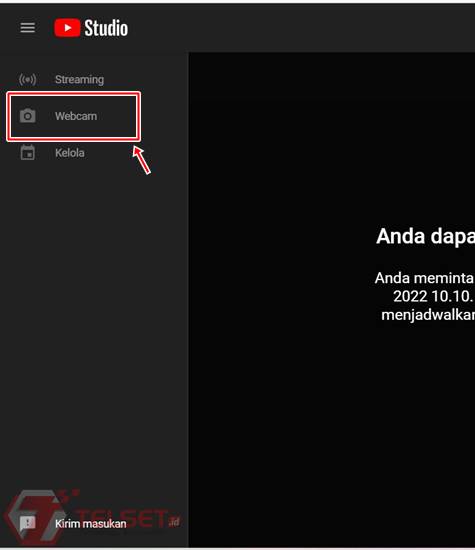Image resolution: width=475 pixels, height=550 pixels.
Task: Switch to the Webcam tab label
Action: [76, 116]
